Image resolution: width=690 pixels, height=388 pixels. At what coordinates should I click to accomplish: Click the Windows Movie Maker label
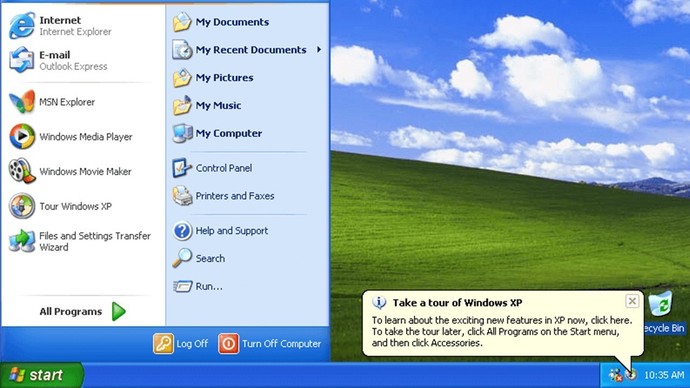pyautogui.click(x=85, y=172)
